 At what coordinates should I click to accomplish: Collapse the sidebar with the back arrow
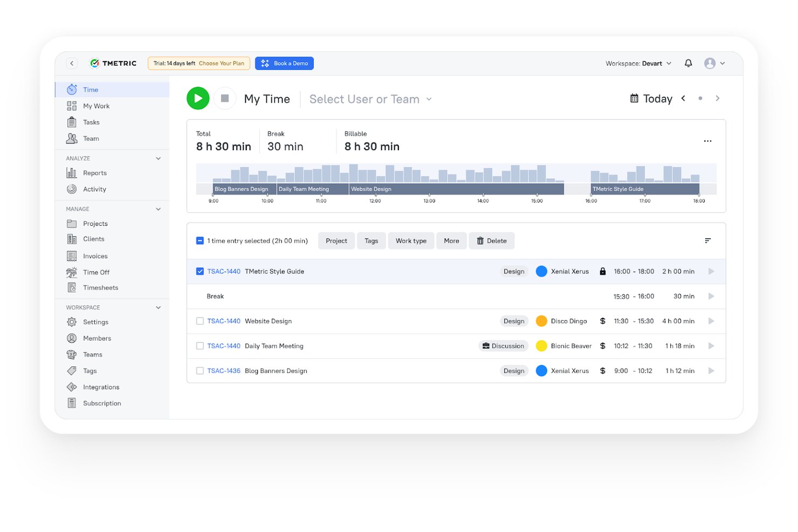click(72, 63)
